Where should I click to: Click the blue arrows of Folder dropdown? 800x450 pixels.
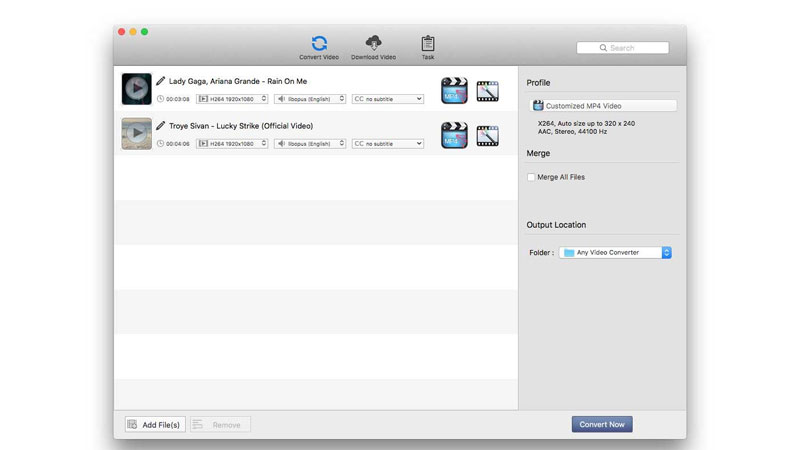coord(666,253)
